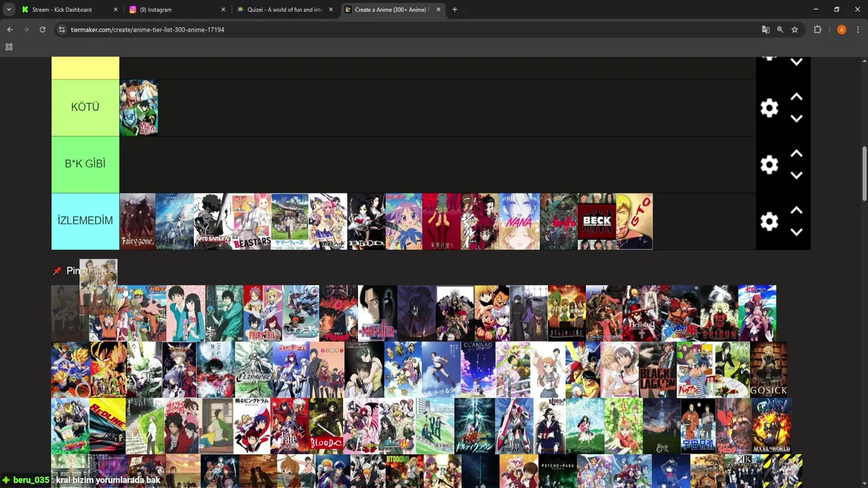Pick the Hellsing poster from the pool

click(x=642, y=313)
